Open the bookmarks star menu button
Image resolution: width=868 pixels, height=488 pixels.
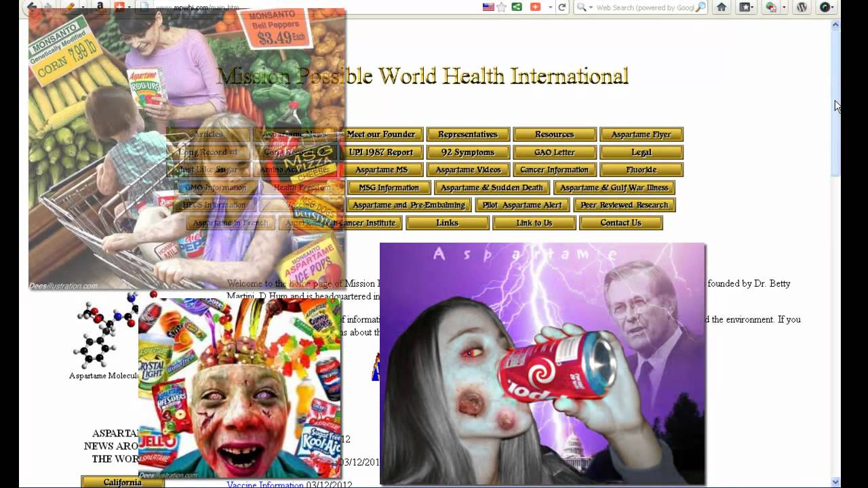tap(746, 7)
